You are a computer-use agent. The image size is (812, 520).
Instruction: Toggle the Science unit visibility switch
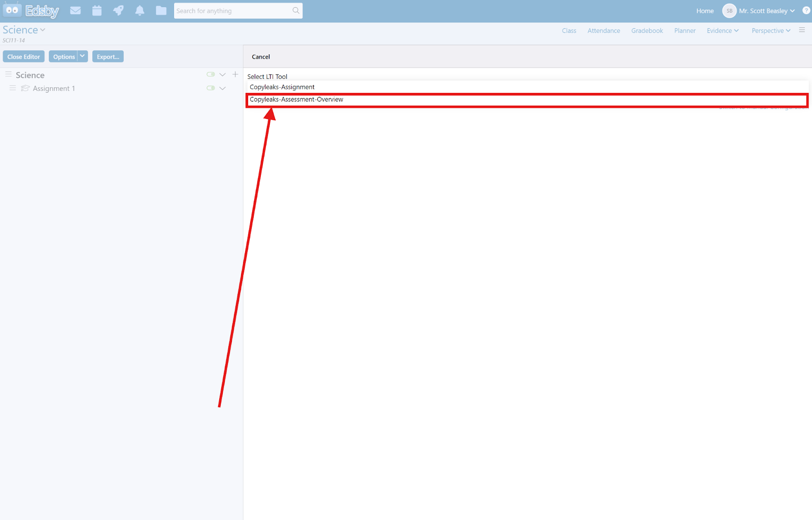point(211,75)
